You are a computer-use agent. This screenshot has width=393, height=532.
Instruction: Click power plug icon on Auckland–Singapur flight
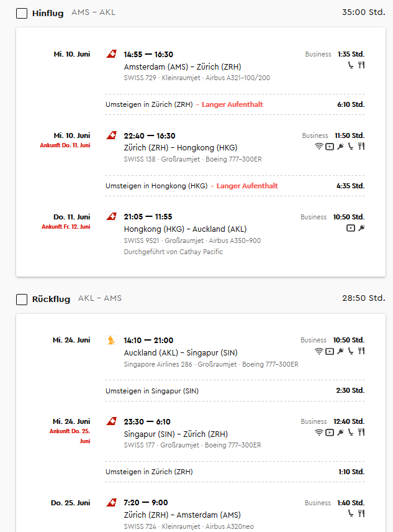point(340,351)
